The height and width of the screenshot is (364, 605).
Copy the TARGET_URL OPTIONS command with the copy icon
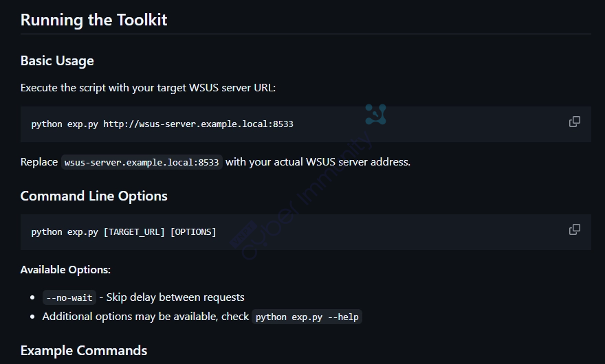[575, 229]
